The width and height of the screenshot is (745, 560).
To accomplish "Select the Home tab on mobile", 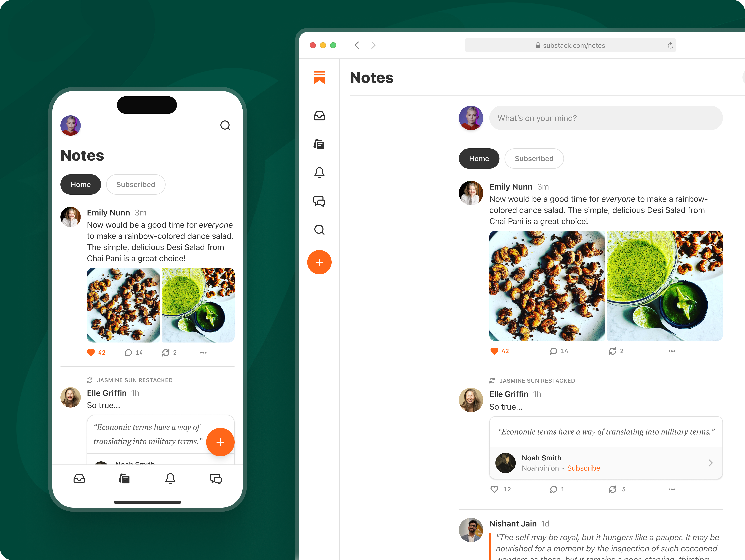I will (x=81, y=184).
